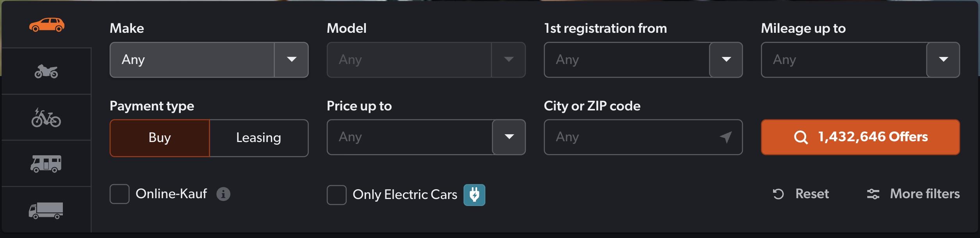980x238 pixels.
Task: Choose the e-bike category icon
Action: point(46,118)
